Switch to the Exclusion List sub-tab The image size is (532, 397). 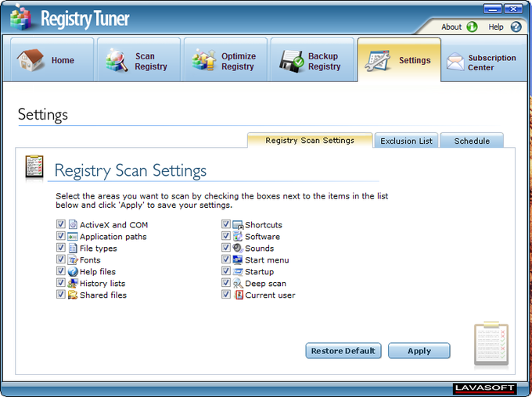(x=406, y=141)
